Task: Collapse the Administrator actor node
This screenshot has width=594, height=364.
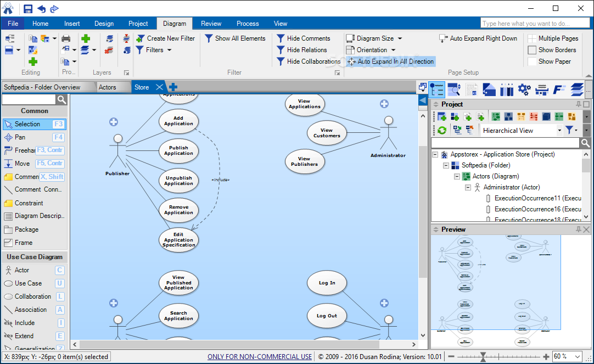Action: coord(468,188)
